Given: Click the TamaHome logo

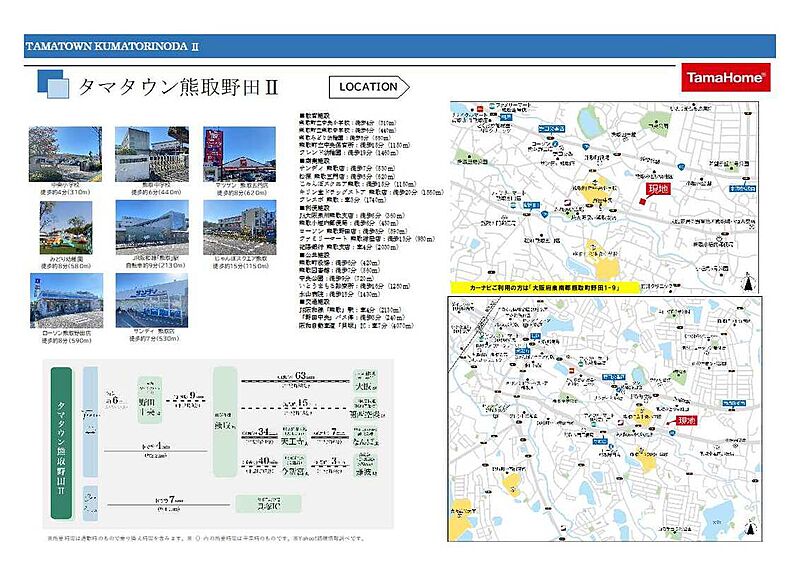Looking at the screenshot, I should click(x=725, y=77).
